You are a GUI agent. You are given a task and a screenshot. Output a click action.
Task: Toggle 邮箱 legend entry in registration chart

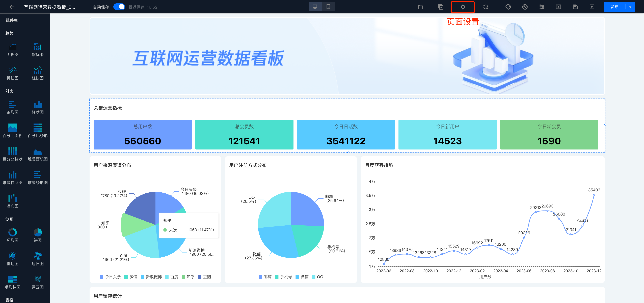[x=265, y=277]
